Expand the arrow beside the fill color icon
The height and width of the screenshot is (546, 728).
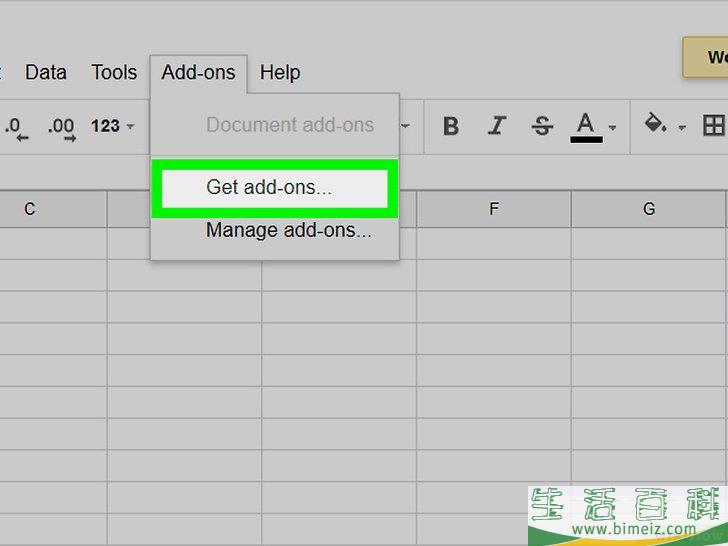tap(682, 127)
